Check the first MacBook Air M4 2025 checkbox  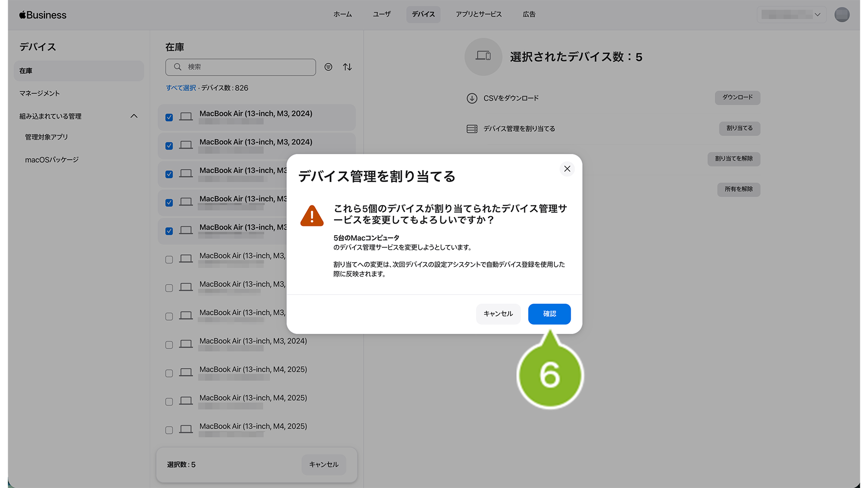(x=169, y=373)
